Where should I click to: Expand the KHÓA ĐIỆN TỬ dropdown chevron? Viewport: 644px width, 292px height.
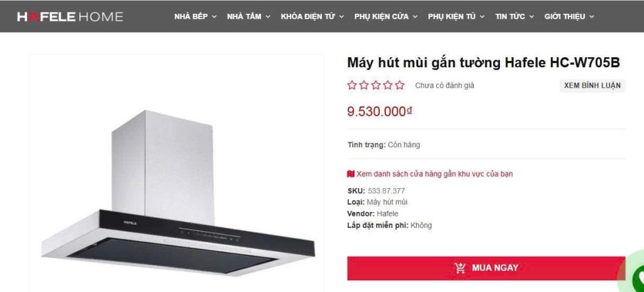pos(341,17)
